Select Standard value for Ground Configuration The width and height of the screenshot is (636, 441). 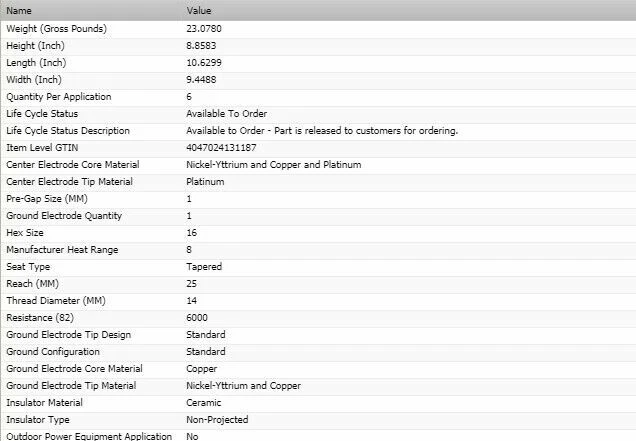[x=206, y=353]
